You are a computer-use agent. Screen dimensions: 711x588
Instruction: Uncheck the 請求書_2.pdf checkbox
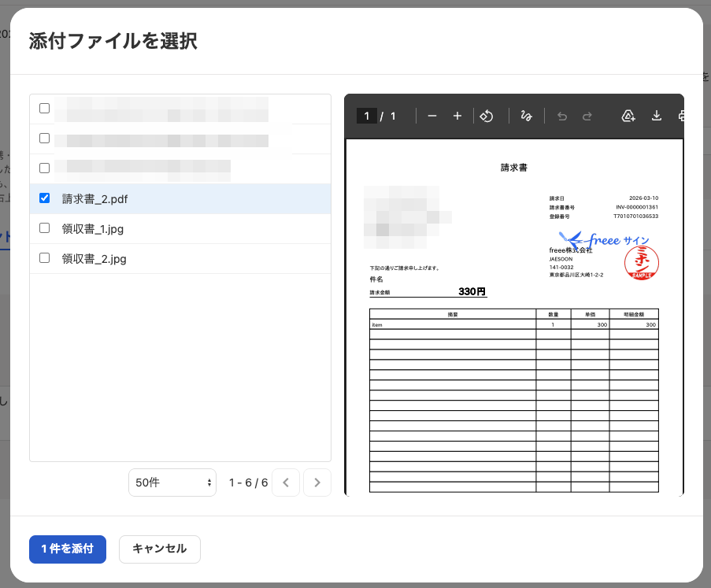point(44,198)
